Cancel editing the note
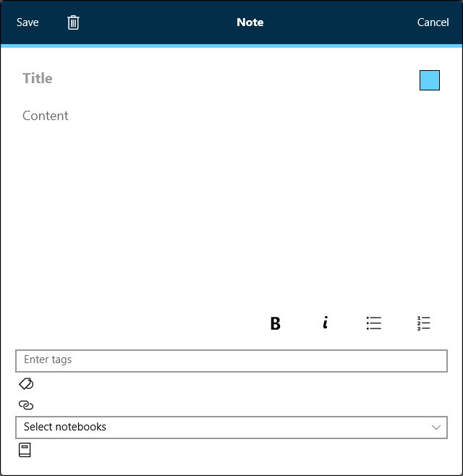 433,22
